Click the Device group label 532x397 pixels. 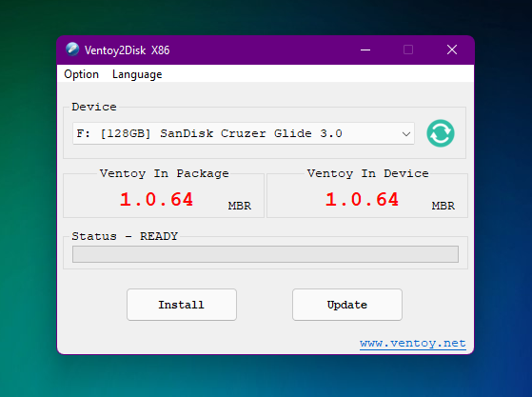94,107
